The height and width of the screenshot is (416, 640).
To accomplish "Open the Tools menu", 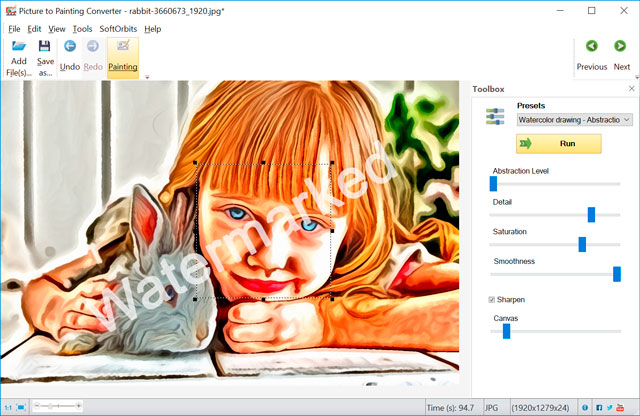I will click(83, 29).
